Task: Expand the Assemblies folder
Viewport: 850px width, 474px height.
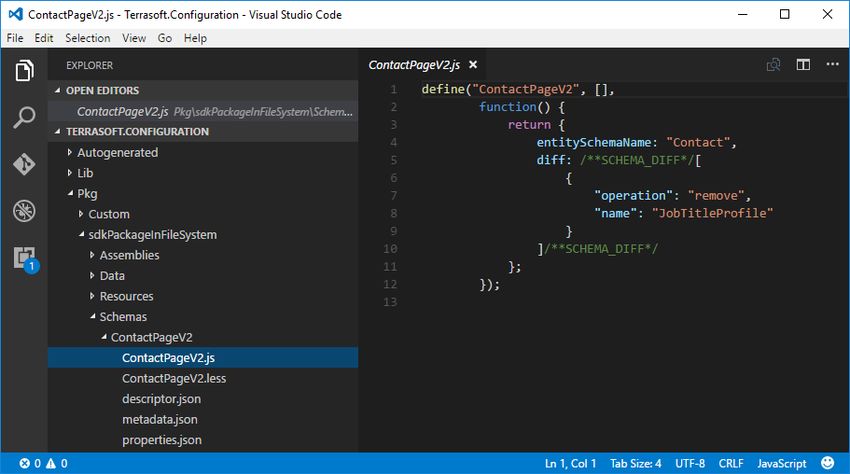Action: 92,255
